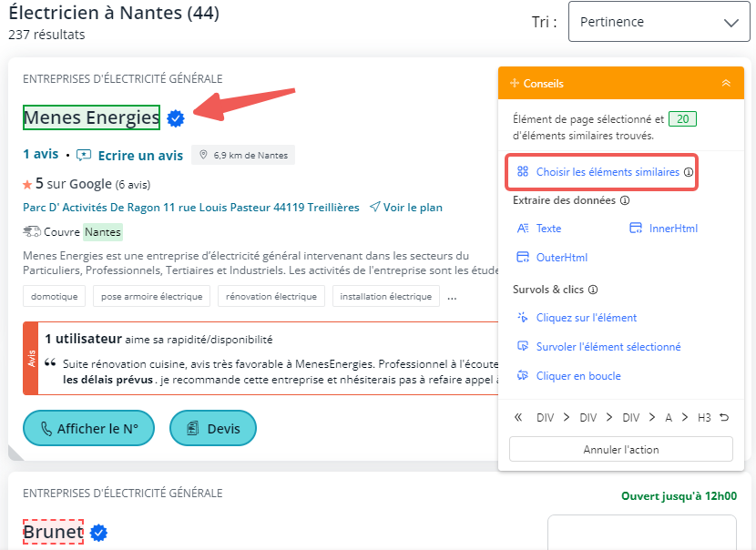The height and width of the screenshot is (550, 756).
Task: Click the undo arrow after H3 breadcrumb
Action: pos(724,418)
